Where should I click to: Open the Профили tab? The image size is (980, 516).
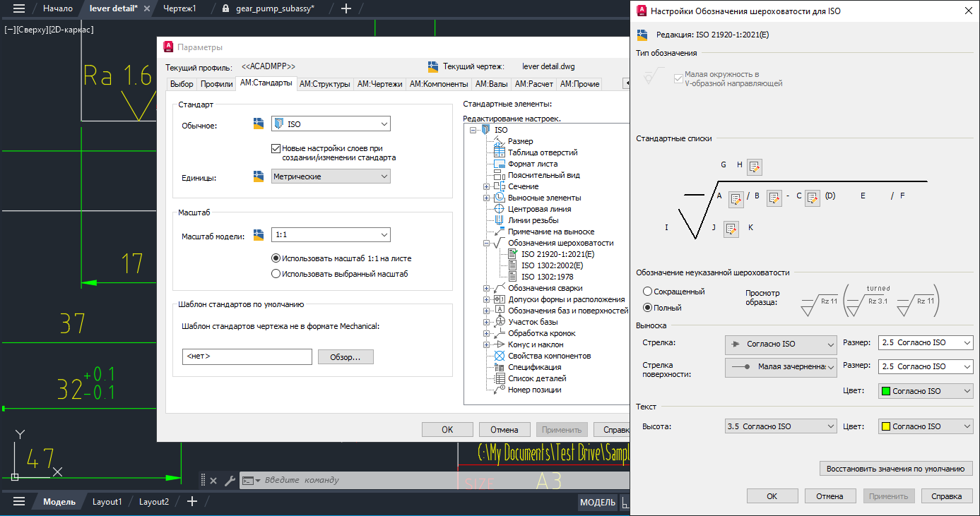[x=216, y=84]
